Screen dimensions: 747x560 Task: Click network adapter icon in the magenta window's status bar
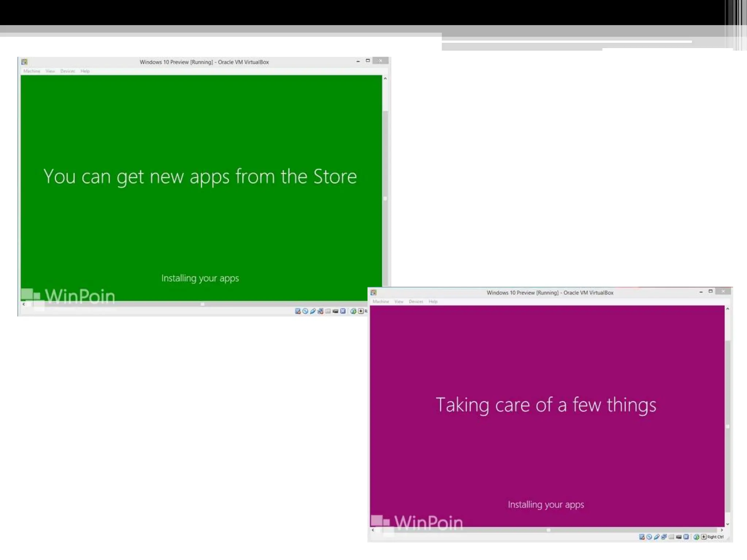(x=664, y=537)
